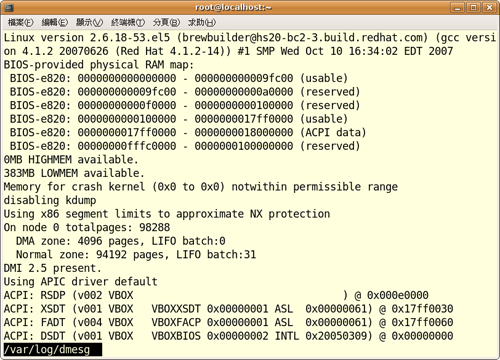This screenshot has height=360, width=500.
Task: Open the 編輯(E) Edit menu
Action: tap(55, 22)
